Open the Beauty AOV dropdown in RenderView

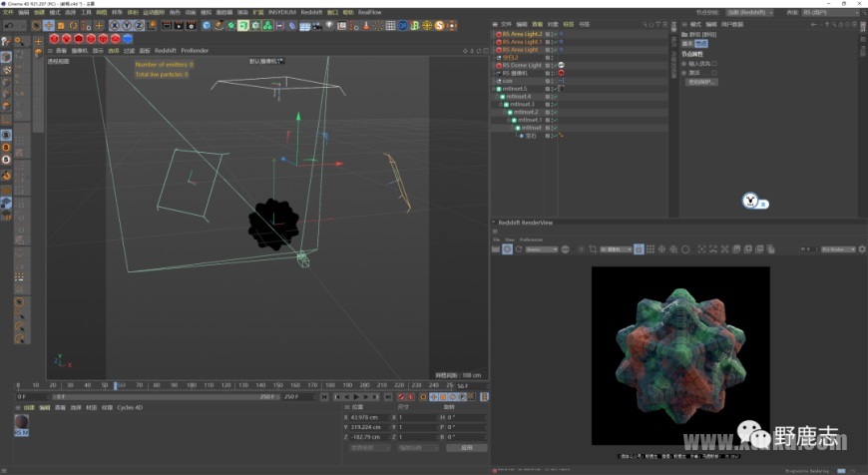[541, 249]
